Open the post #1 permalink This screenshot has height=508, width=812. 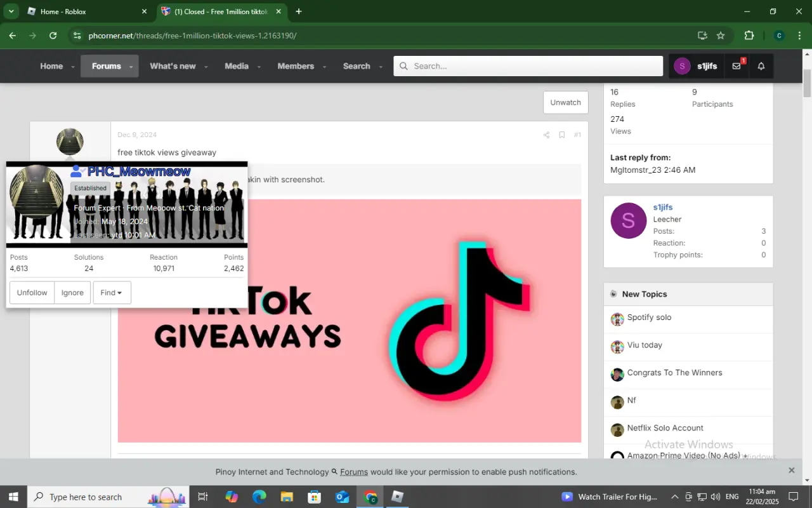pyautogui.click(x=577, y=135)
